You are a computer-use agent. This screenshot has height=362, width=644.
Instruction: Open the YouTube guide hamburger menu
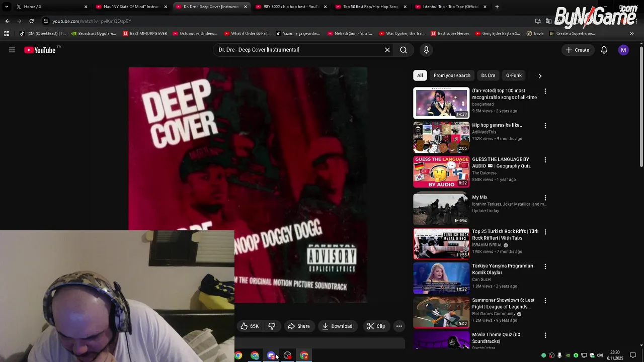(x=12, y=50)
